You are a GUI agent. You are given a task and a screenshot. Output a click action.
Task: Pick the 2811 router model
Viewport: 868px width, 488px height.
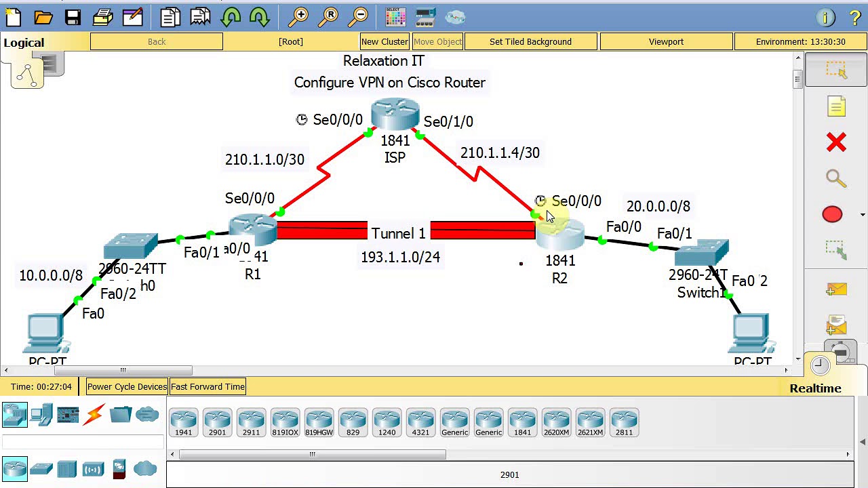point(624,422)
